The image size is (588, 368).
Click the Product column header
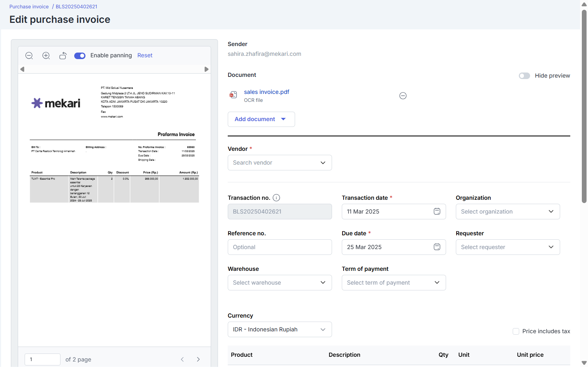[242, 355]
